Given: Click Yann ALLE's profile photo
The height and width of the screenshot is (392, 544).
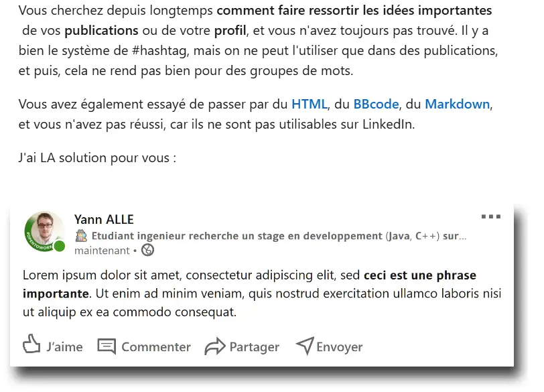Looking at the screenshot, I should click(44, 230).
